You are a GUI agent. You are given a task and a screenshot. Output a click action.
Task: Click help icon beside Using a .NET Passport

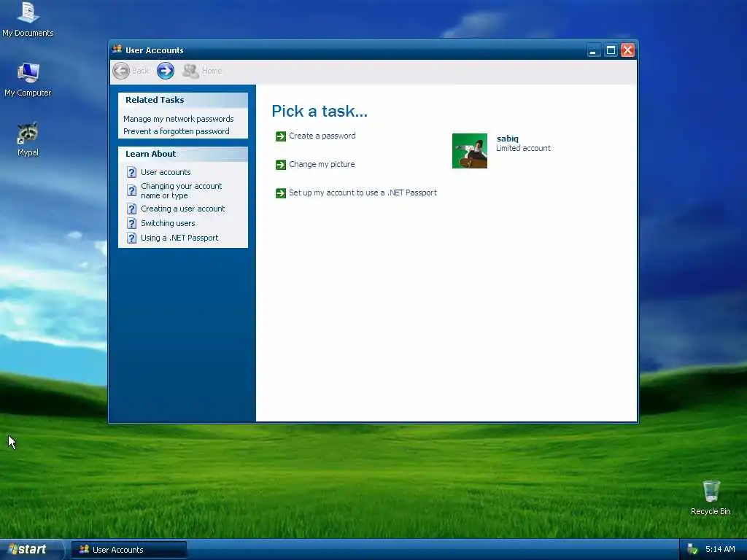(131, 238)
